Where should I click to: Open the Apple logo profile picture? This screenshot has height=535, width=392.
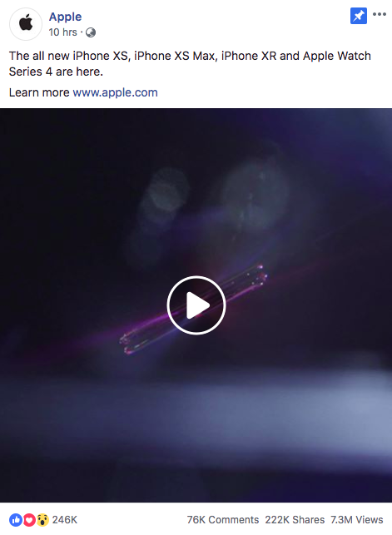[26, 24]
